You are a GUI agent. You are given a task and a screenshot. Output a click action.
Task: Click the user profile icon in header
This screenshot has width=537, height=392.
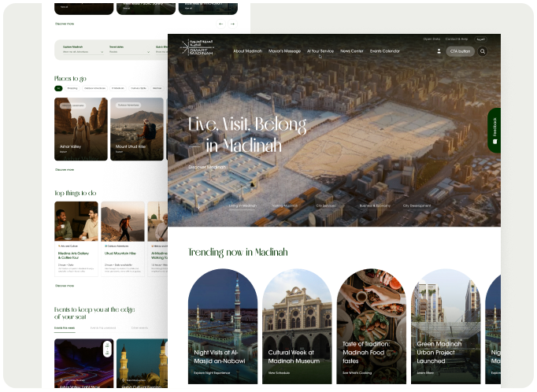click(439, 51)
